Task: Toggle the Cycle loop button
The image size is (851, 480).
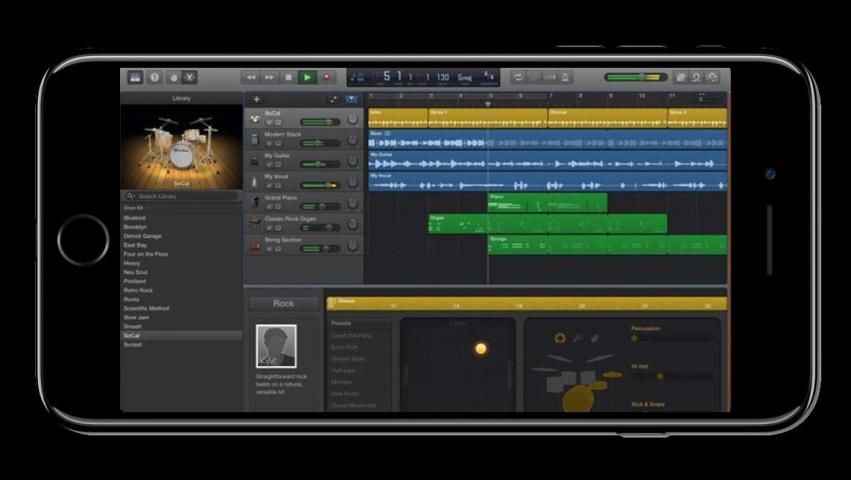Action: click(518, 77)
